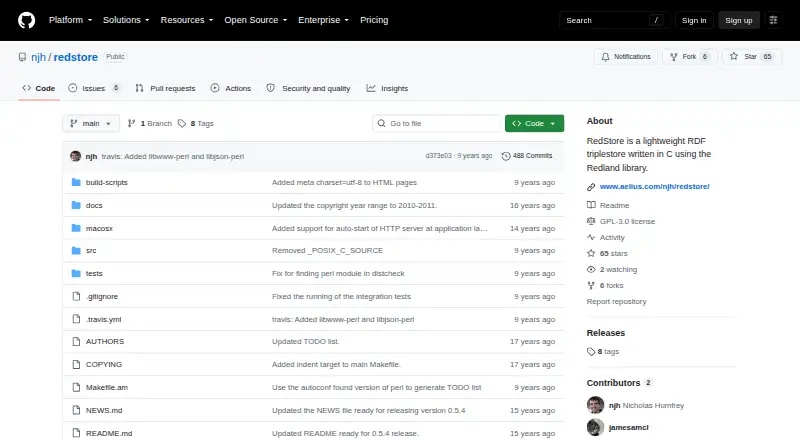Viewport: 800px width, 440px height.
Task: Open the www.aelius.com/njh/redstore/ link
Action: tap(655, 187)
